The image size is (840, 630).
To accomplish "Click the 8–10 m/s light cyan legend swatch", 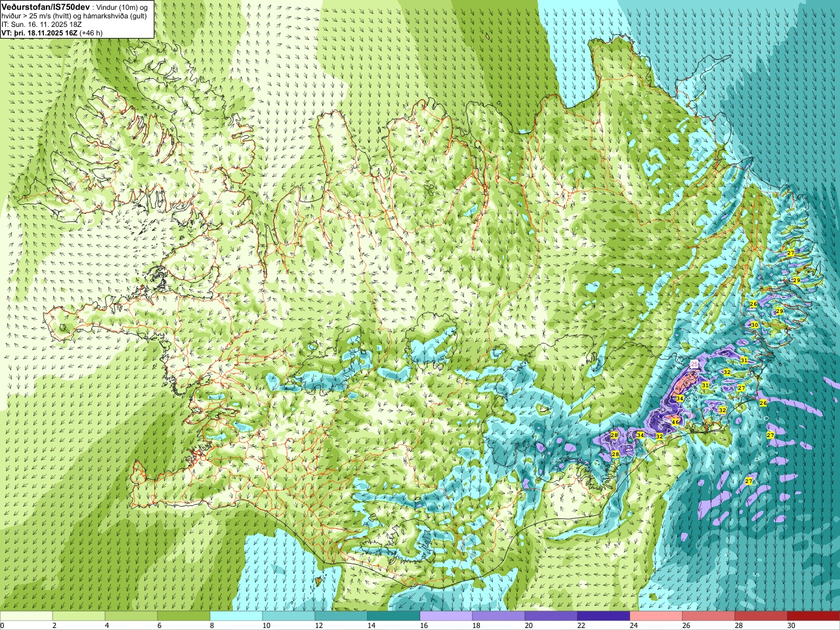I will click(236, 616).
